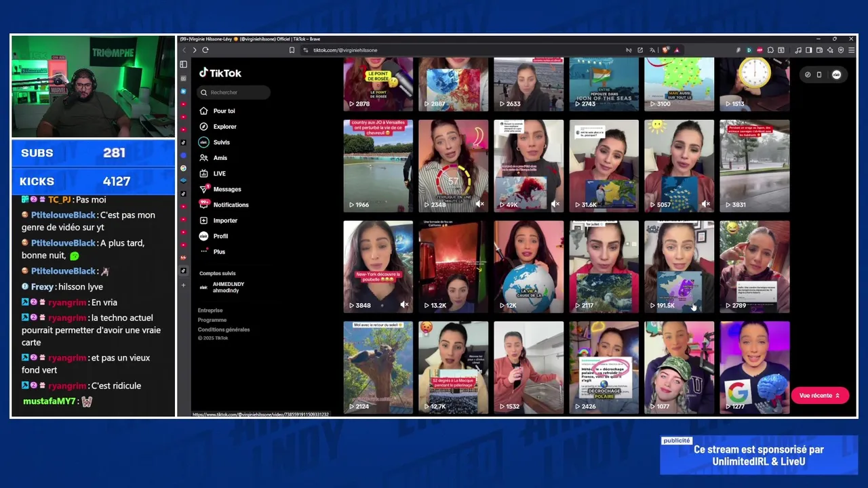Open video with 191.5K views

tap(679, 266)
